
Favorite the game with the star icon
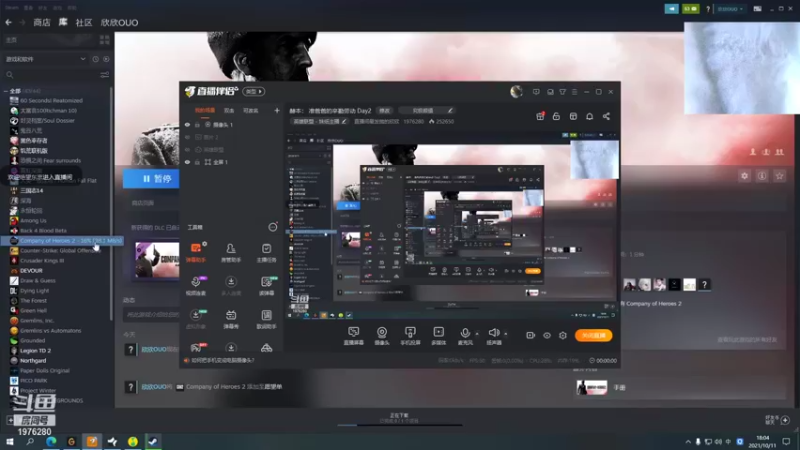779,176
